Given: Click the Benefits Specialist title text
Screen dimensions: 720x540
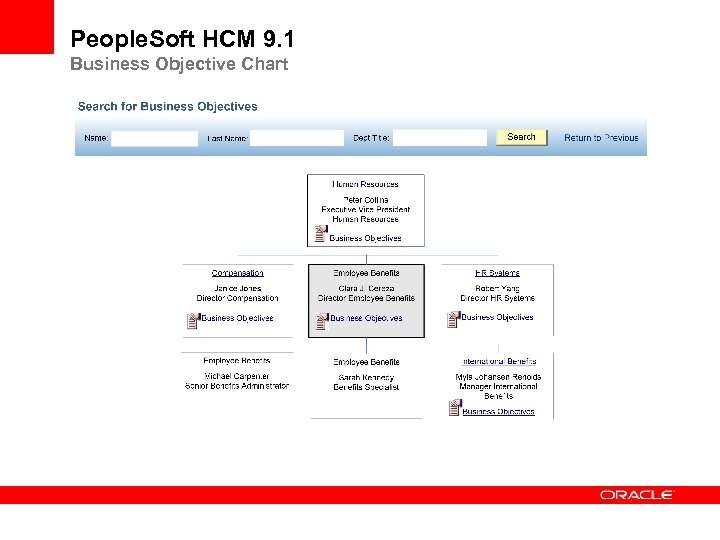Looking at the screenshot, I should (x=366, y=387).
